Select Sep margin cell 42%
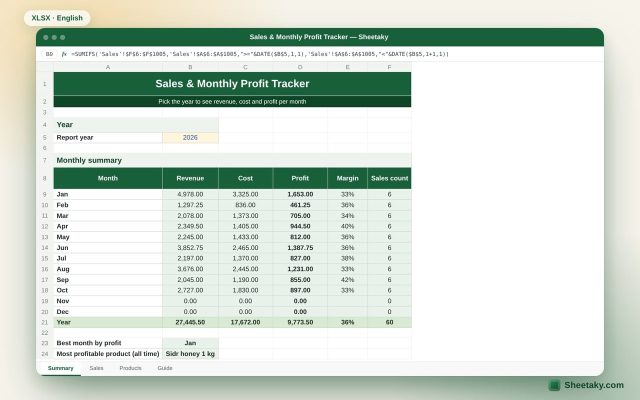640x400 pixels. (x=347, y=280)
